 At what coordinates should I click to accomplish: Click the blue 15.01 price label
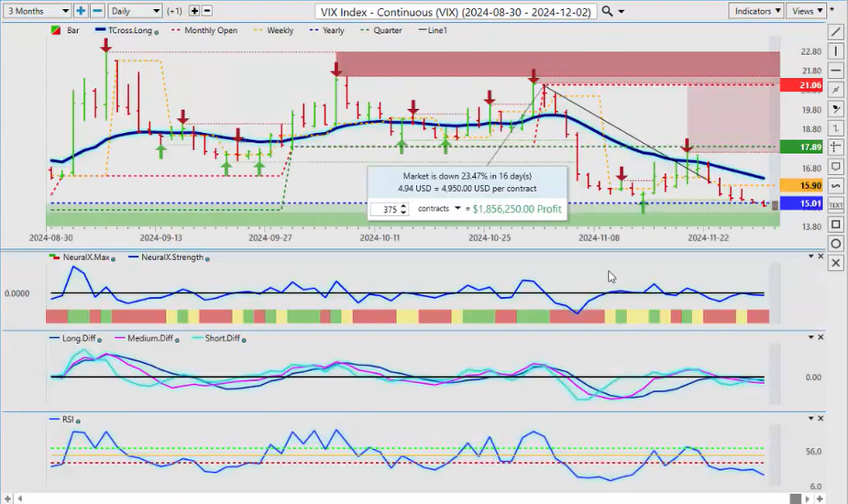coord(801,203)
